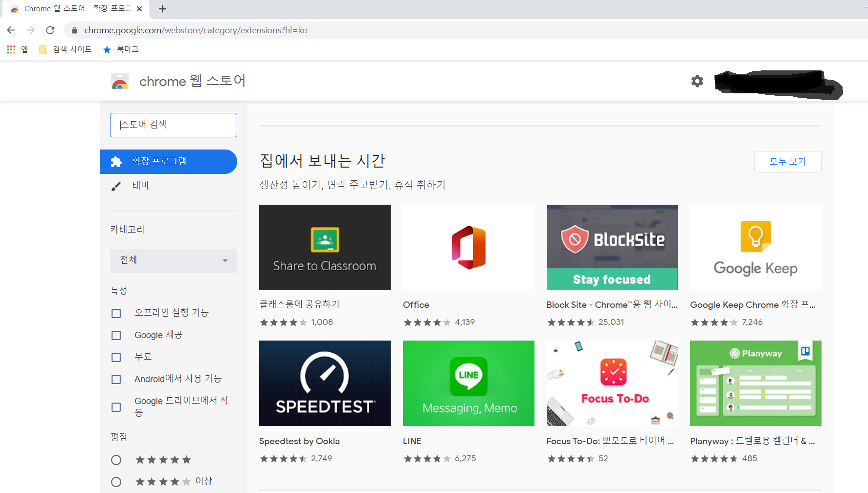Click the 테마 paintbrush icon
Viewport: 868px width, 493px height.
coord(116,186)
